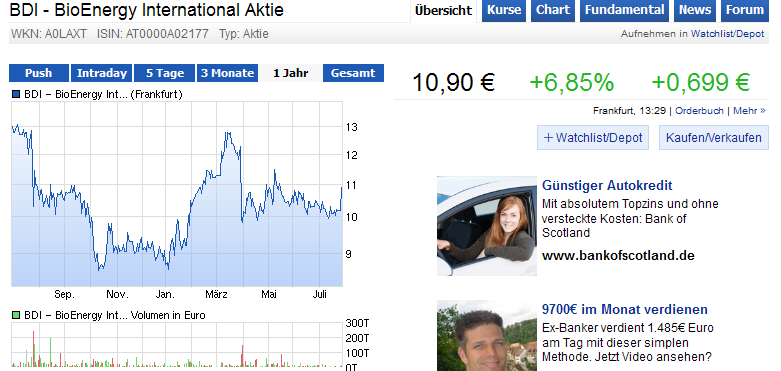Click the +0,699 € change value
Viewport: 781px width, 371px height.
[x=700, y=83]
